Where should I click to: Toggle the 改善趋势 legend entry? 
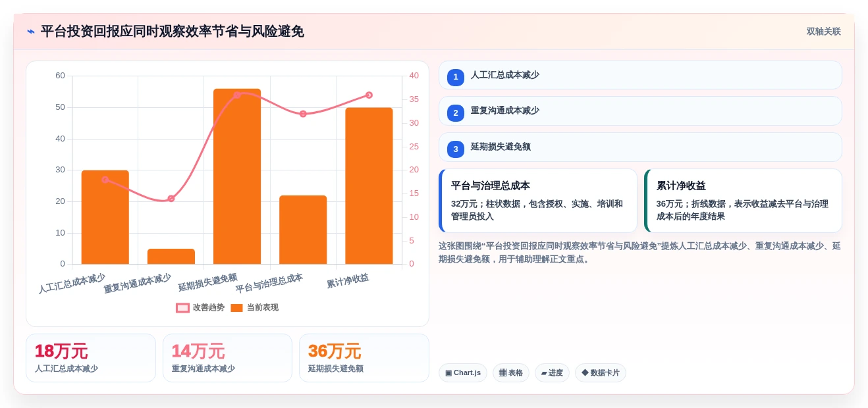(x=200, y=307)
